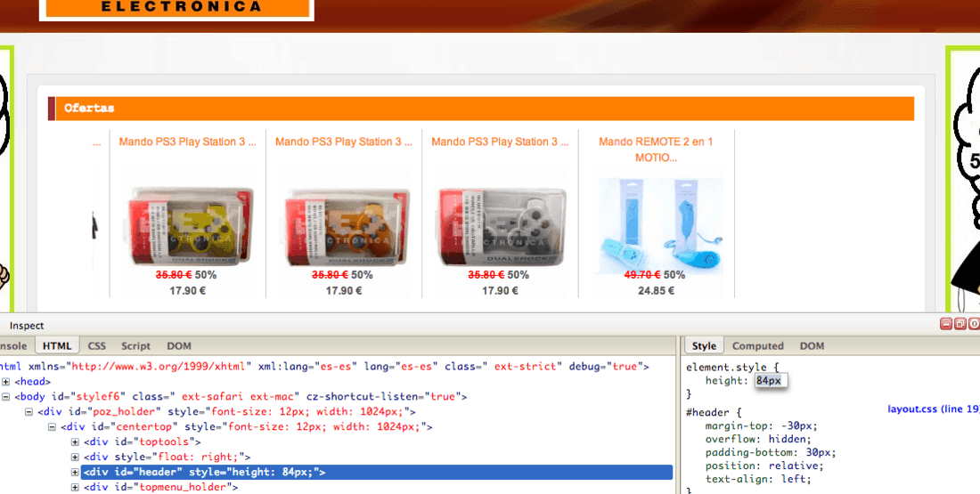The width and height of the screenshot is (980, 494).
Task: Click the Inspect button in Firebug
Action: click(26, 326)
